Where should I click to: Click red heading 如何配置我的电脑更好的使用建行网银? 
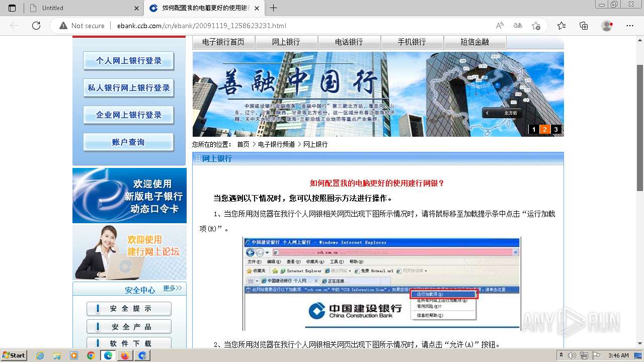pos(377,184)
